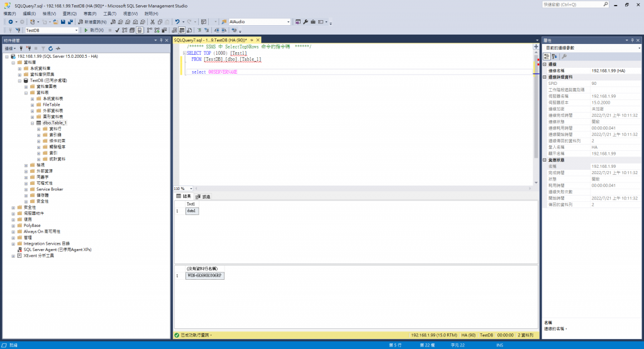Viewport: 644px width, 349px height.
Task: Click the query editor vertical scrollbar
Action: click(x=536, y=117)
